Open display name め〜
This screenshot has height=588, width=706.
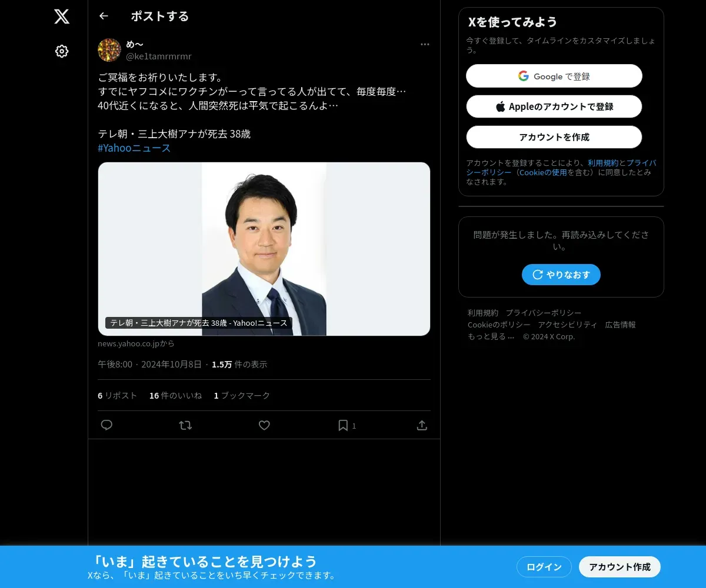(135, 44)
